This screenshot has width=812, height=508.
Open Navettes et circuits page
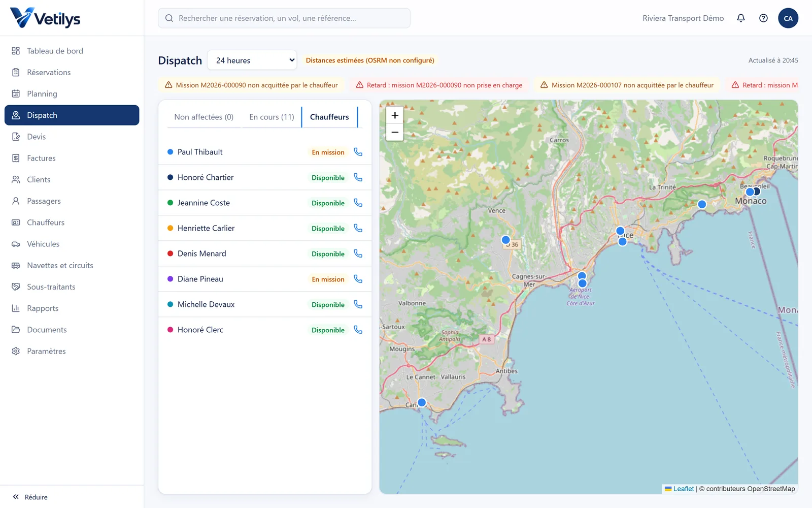click(x=72, y=265)
